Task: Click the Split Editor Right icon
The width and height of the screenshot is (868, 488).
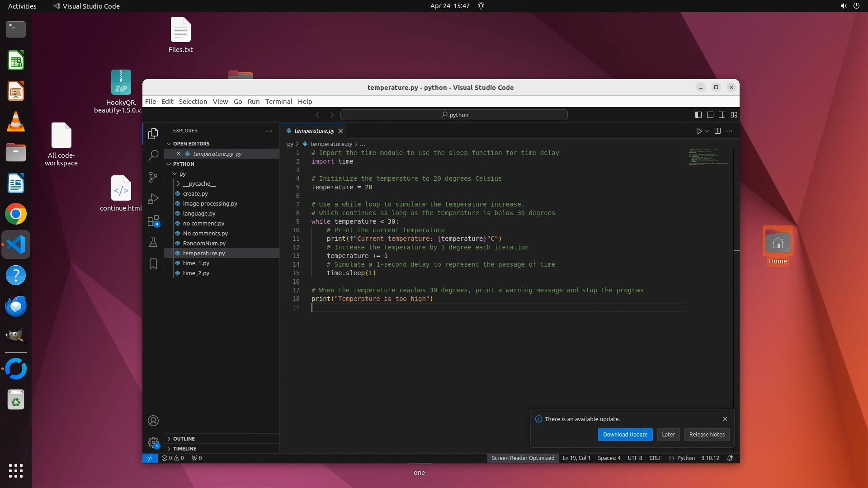Action: pos(717,131)
